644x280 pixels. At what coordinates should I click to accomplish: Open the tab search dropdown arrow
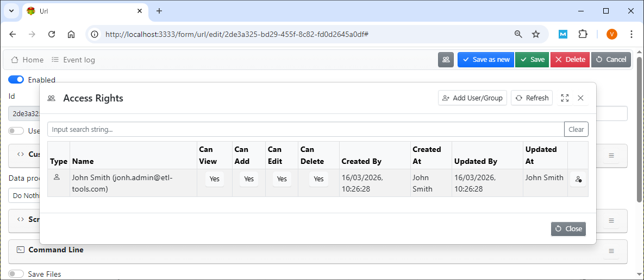click(11, 11)
